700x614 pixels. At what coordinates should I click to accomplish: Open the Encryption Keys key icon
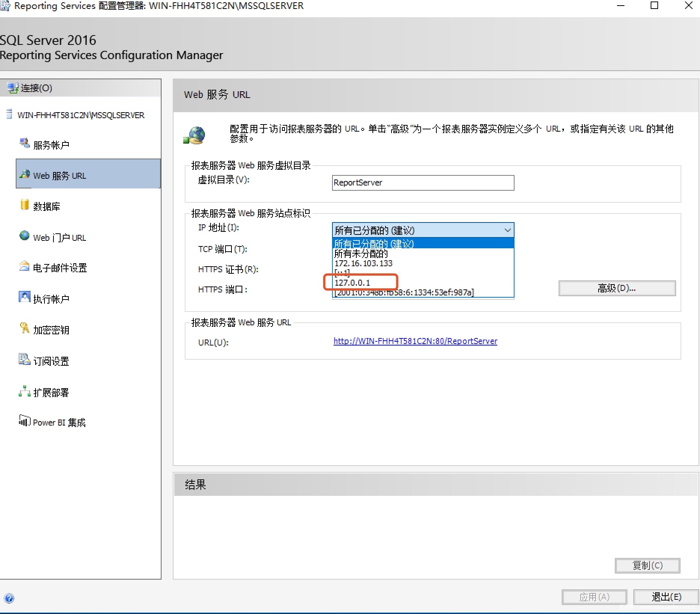click(25, 328)
